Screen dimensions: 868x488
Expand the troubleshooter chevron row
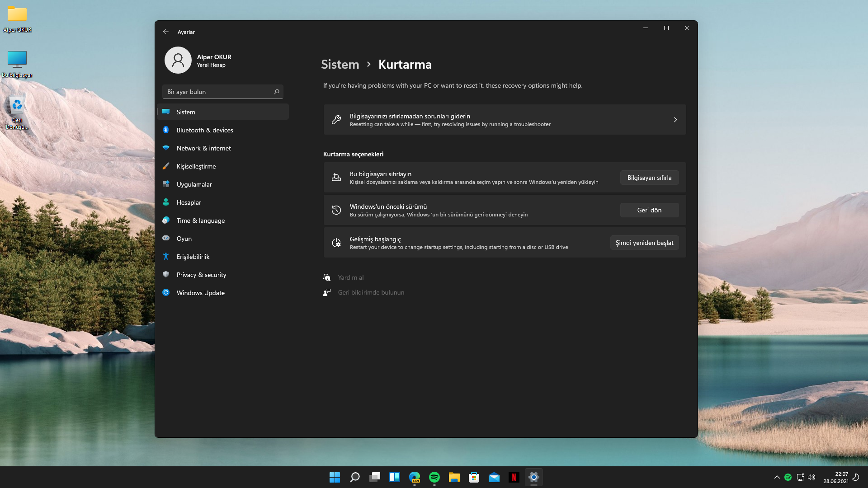(675, 120)
